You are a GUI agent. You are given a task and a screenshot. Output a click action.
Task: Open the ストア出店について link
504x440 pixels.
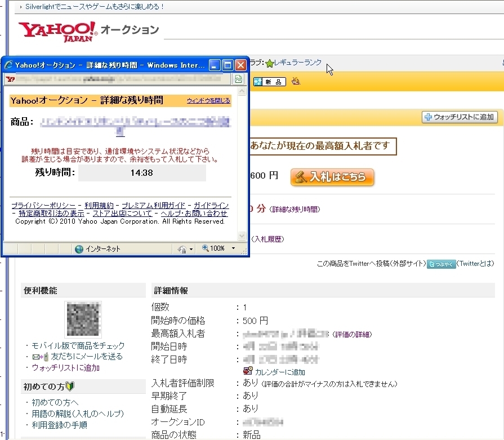(122, 214)
